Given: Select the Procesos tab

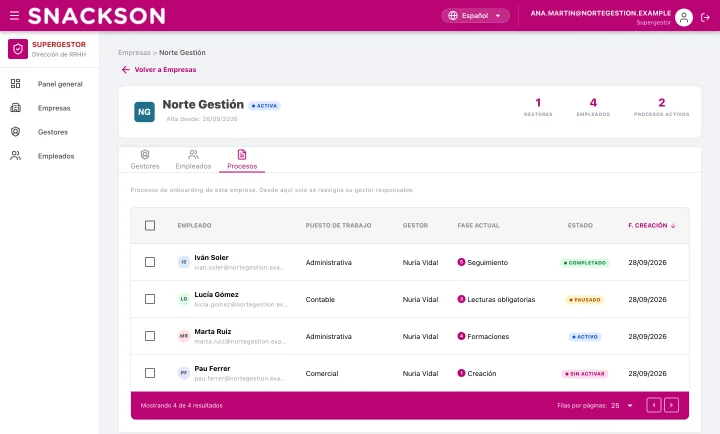Looking at the screenshot, I should pyautogui.click(x=242, y=160).
